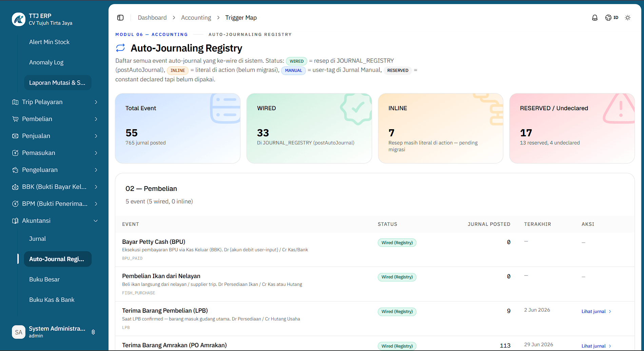Expand Pemasukan menu chevron
Image resolution: width=644 pixels, height=351 pixels.
tap(96, 153)
